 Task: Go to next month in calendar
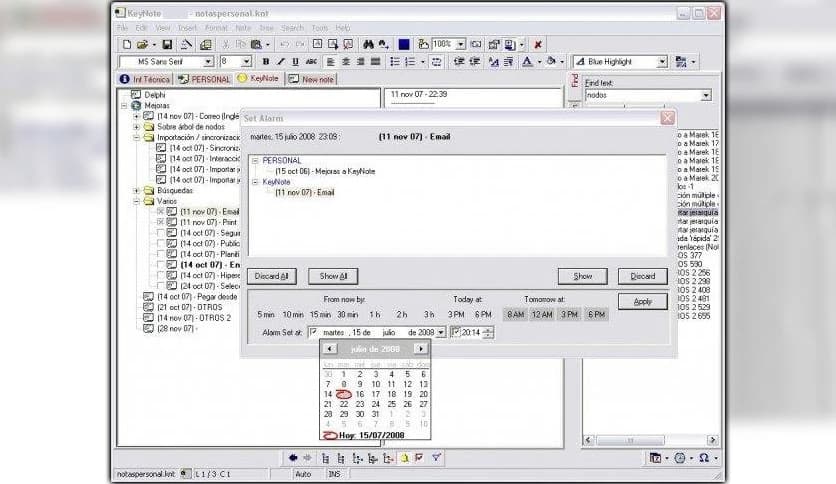(x=421, y=349)
